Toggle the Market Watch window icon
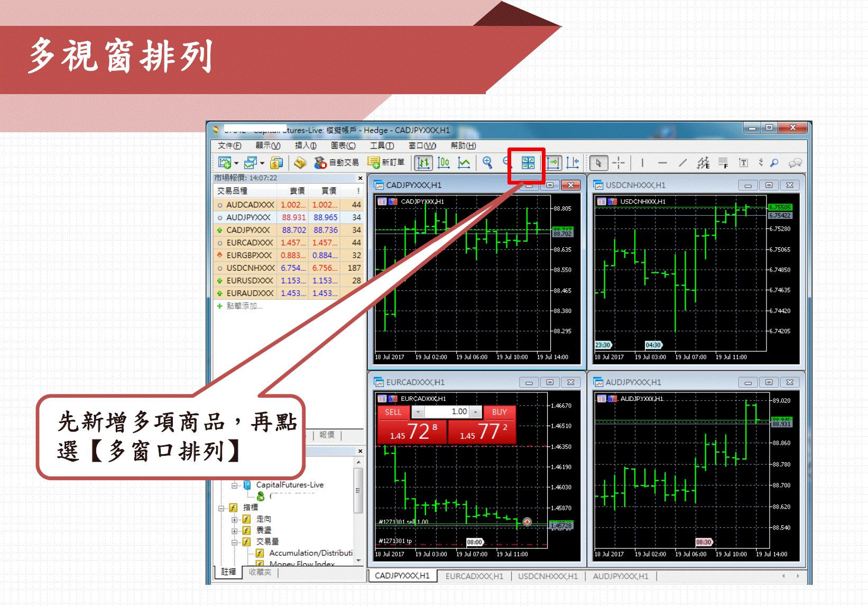This screenshot has height=606, width=868. click(276, 163)
